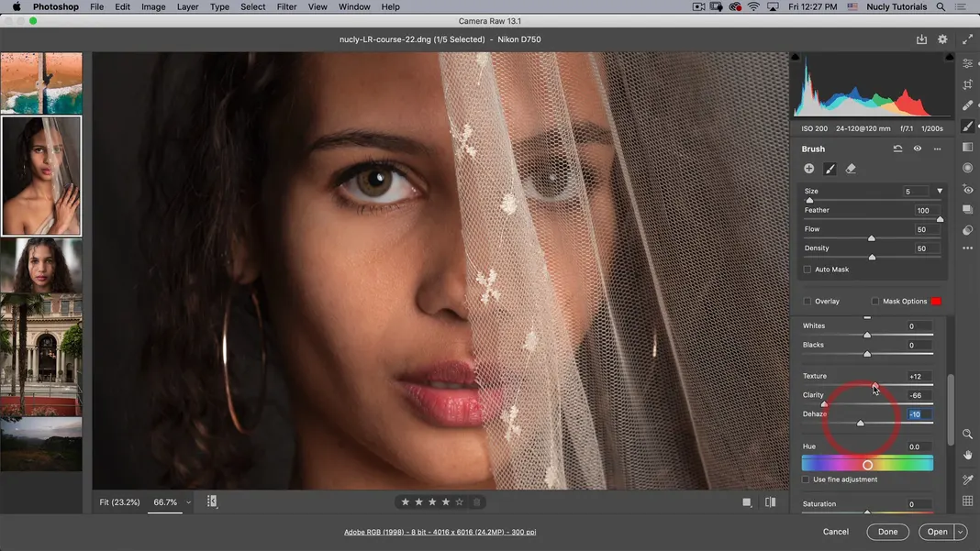This screenshot has height=551, width=980.
Task: Toggle highlight clipping warning in histogram
Action: (x=950, y=57)
